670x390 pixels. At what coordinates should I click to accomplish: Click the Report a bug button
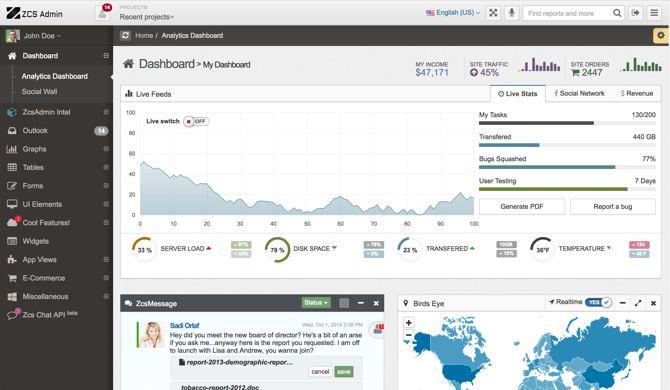click(613, 206)
